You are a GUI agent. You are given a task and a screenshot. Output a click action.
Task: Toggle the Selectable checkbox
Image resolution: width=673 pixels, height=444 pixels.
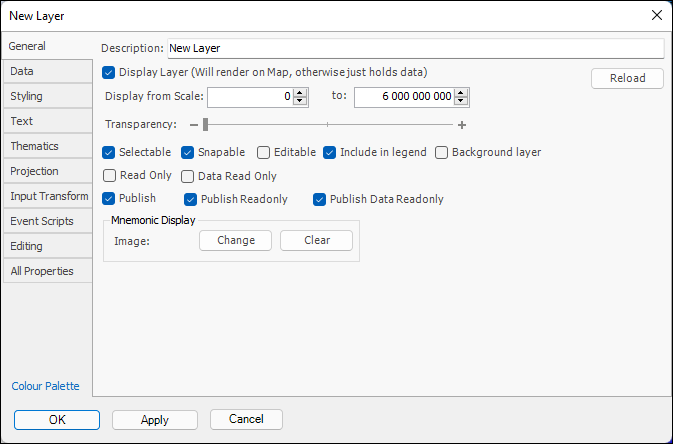(109, 153)
